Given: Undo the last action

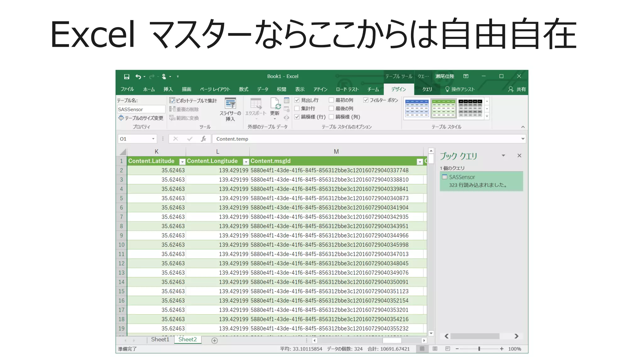Looking at the screenshot, I should [138, 77].
